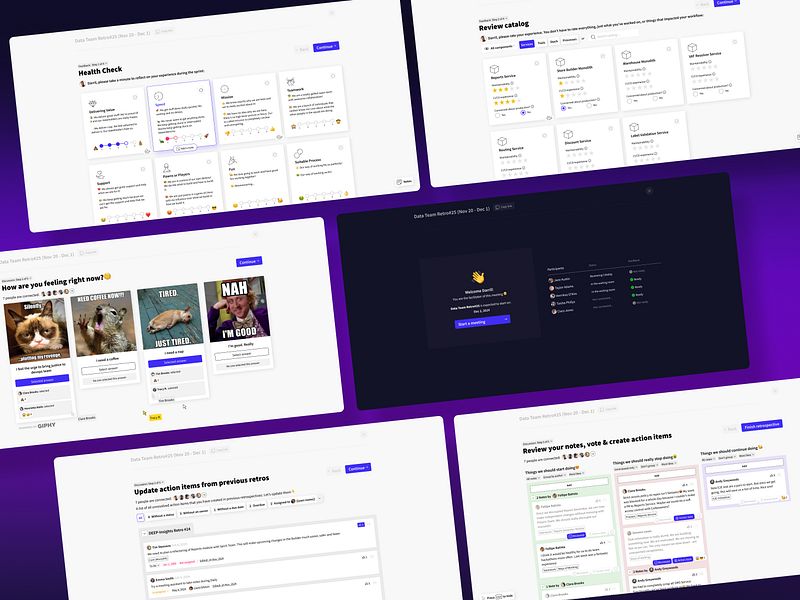800x600 pixels.
Task: Select the Stack tab in Review catalog
Action: click(x=554, y=41)
